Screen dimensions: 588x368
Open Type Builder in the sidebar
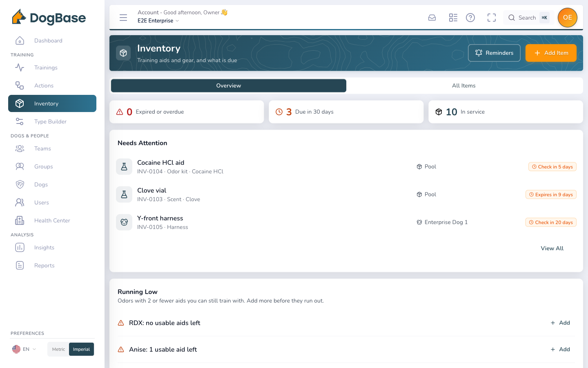52,121
